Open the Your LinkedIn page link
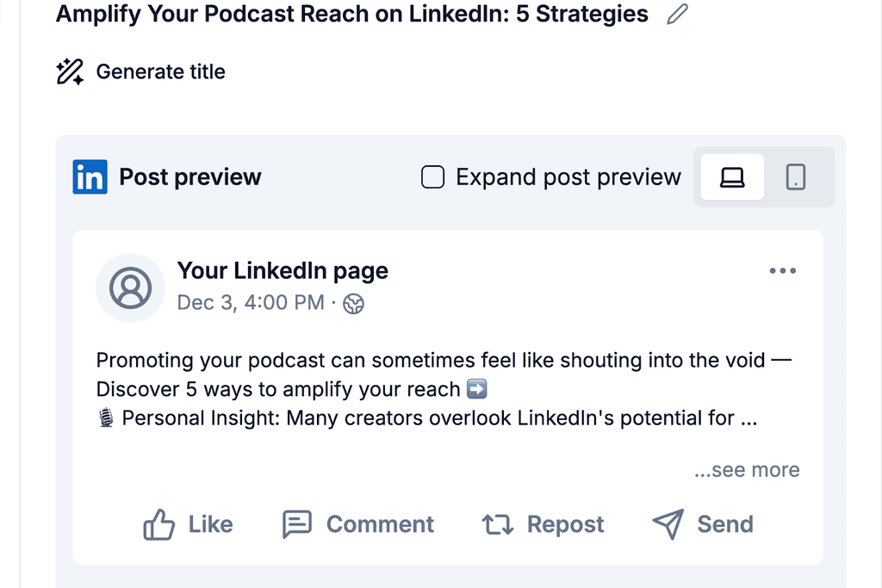The image size is (882, 588). pos(283,270)
